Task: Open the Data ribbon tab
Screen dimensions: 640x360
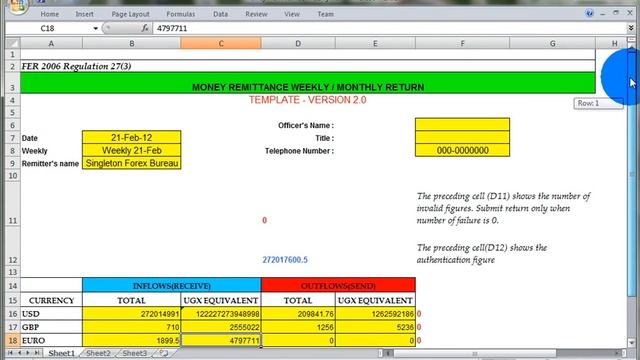Action: pyautogui.click(x=220, y=14)
